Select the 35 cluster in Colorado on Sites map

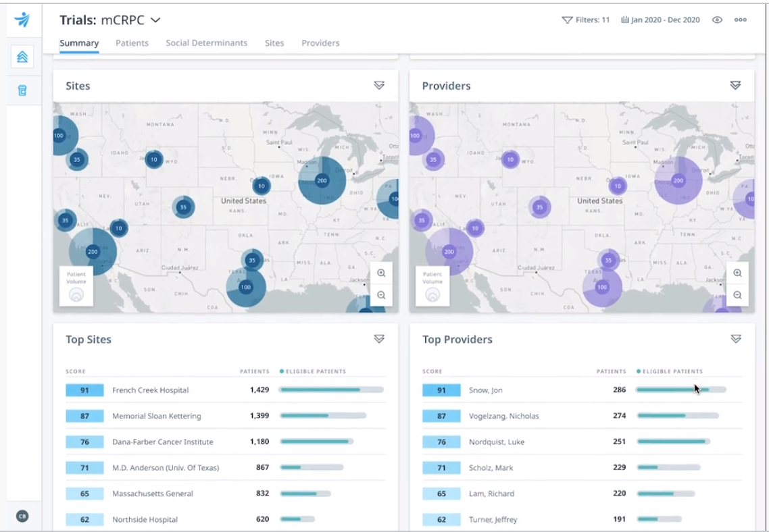[x=183, y=207]
